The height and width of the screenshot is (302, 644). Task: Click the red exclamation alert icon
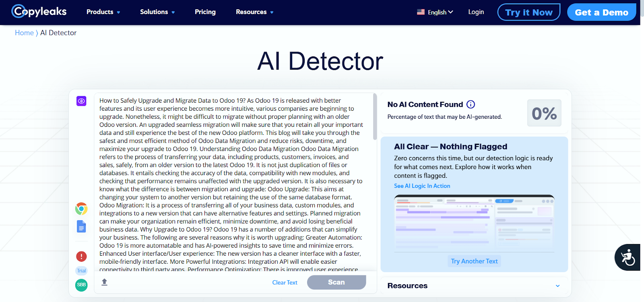(81, 256)
